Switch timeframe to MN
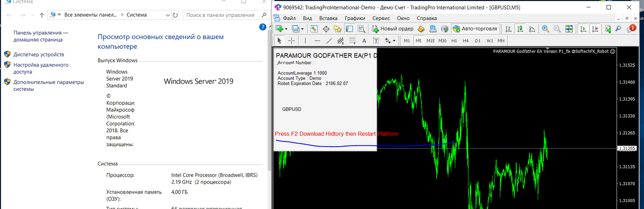Viewport: 644px width, 209px height. coord(501,40)
